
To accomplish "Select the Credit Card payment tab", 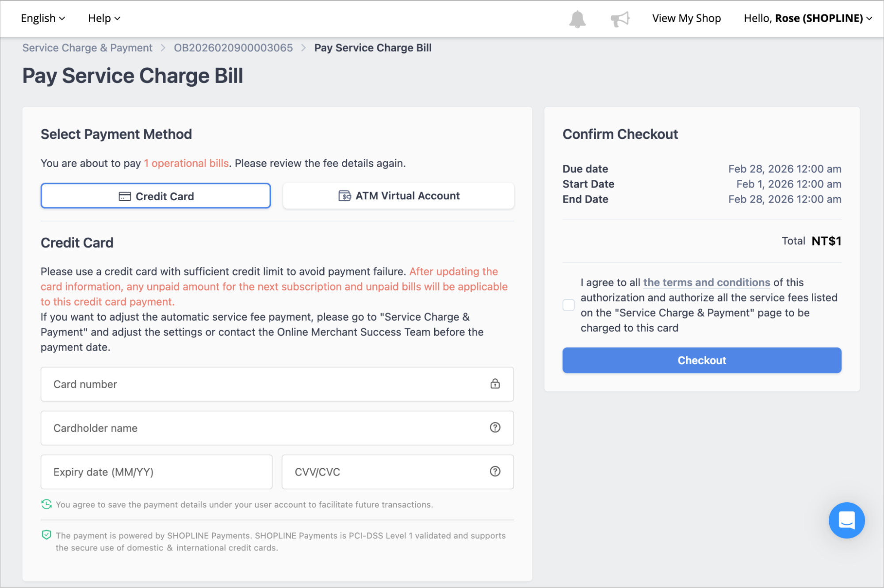I will tap(156, 196).
